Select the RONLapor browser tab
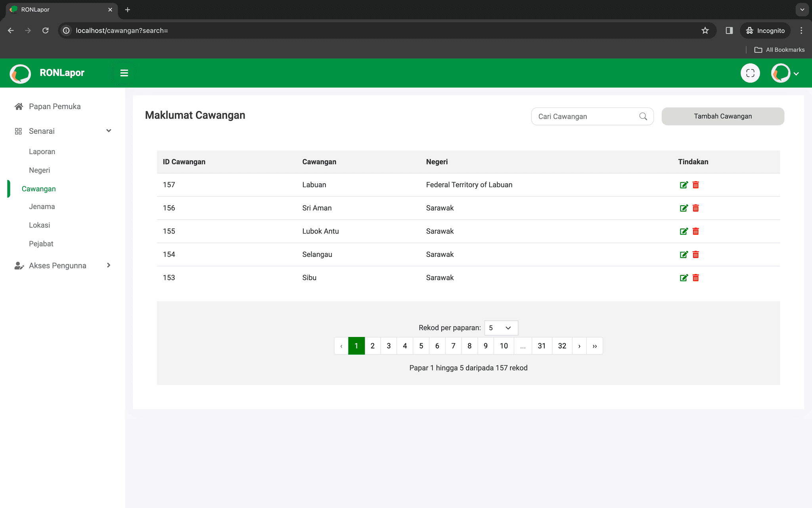 click(x=61, y=10)
